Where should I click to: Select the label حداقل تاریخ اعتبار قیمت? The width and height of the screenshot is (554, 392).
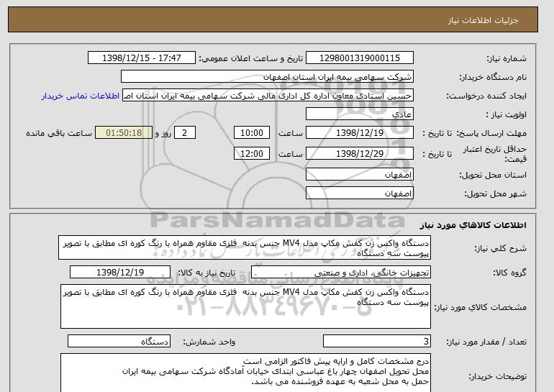click(495, 154)
